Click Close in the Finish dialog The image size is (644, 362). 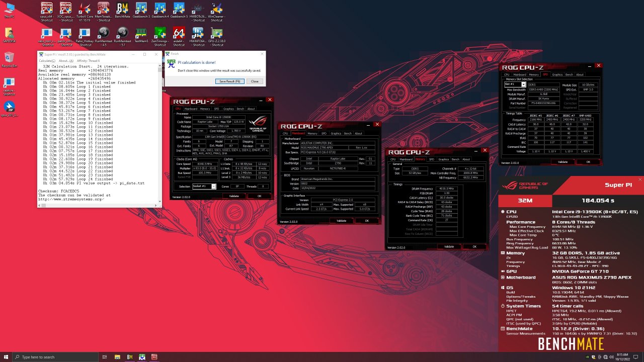tap(255, 81)
